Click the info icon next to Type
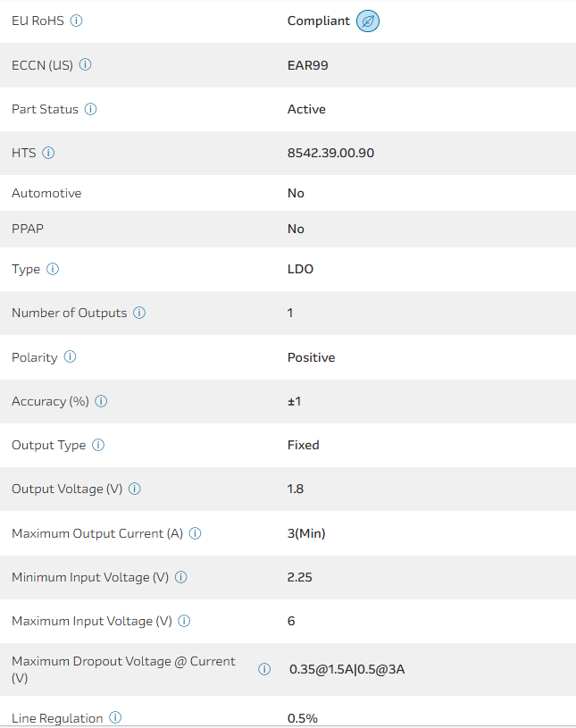Screen dimensions: 576x728 53,269
